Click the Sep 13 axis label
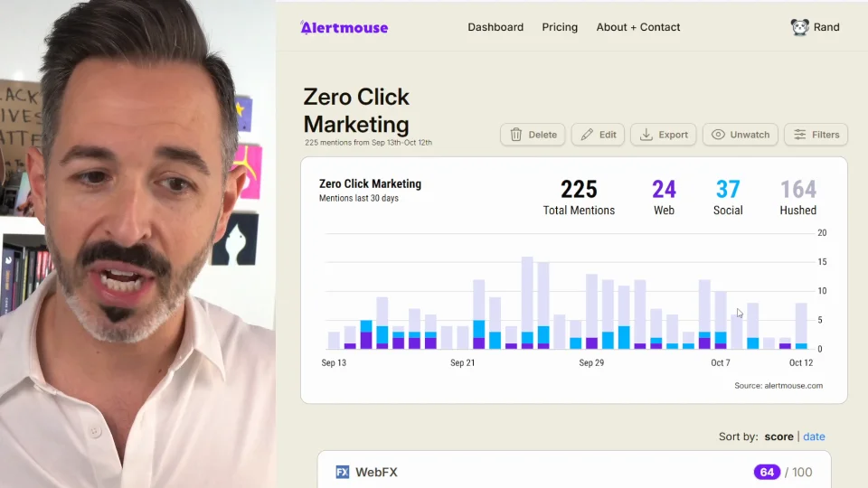Screen dimensions: 868x488 click(334, 363)
